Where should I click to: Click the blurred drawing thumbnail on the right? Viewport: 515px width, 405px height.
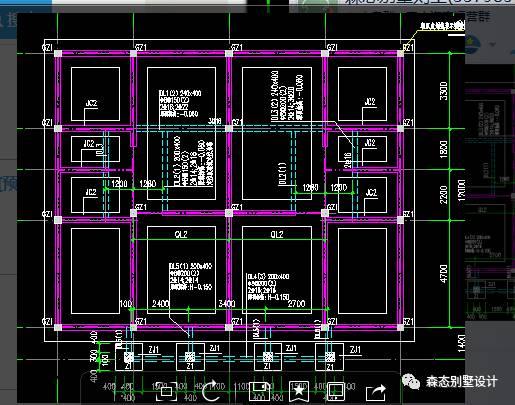point(490,200)
